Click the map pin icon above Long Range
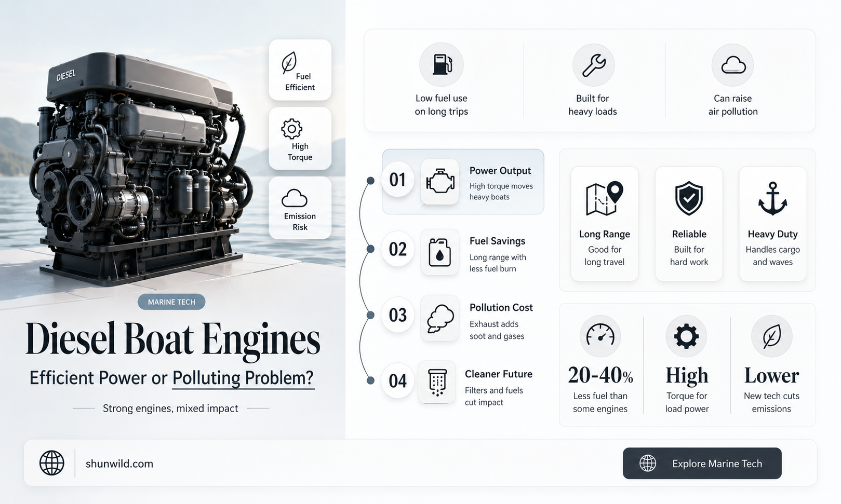The image size is (841, 504). pyautogui.click(x=605, y=198)
